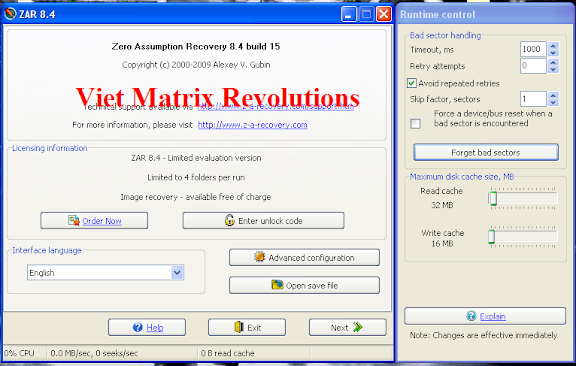Click the Exit button

pos(247,327)
